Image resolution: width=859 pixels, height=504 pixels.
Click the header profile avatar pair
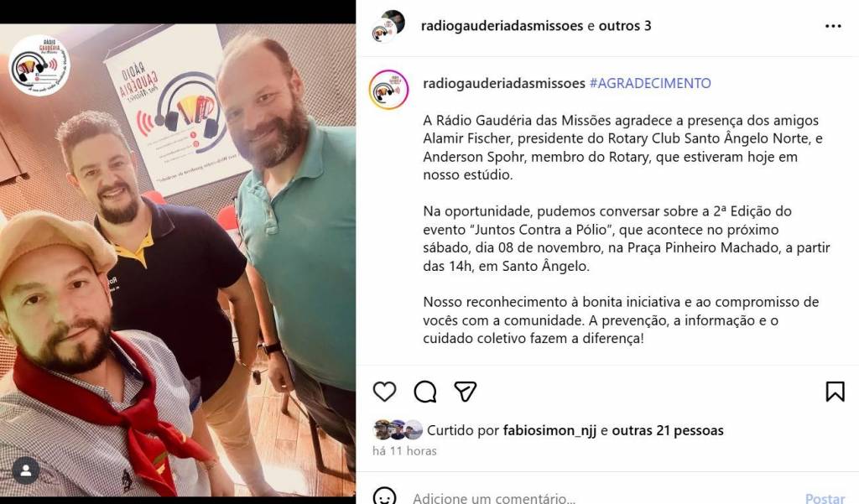tap(388, 26)
